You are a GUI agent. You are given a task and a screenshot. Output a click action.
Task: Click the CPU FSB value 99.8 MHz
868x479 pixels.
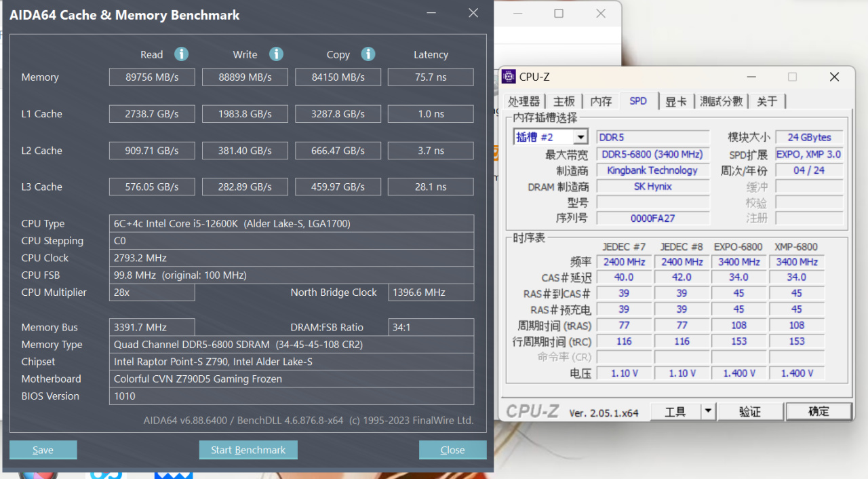pyautogui.click(x=292, y=275)
